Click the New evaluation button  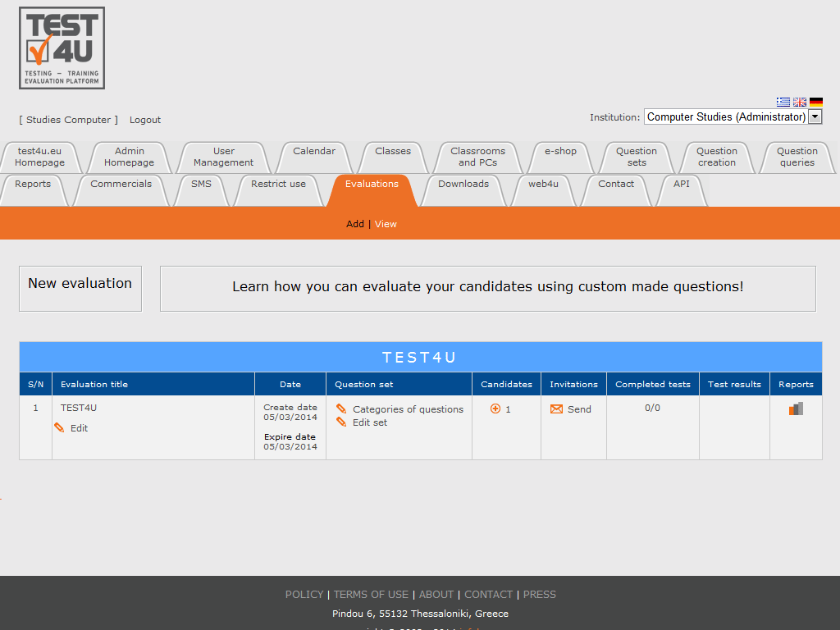point(80,288)
